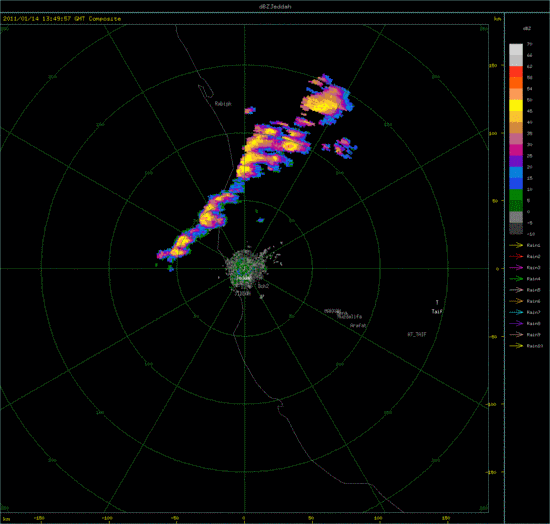Image resolution: width=550 pixels, height=524 pixels.
Task: Click the dBZ Jeddah title at top
Action: (275, 6)
